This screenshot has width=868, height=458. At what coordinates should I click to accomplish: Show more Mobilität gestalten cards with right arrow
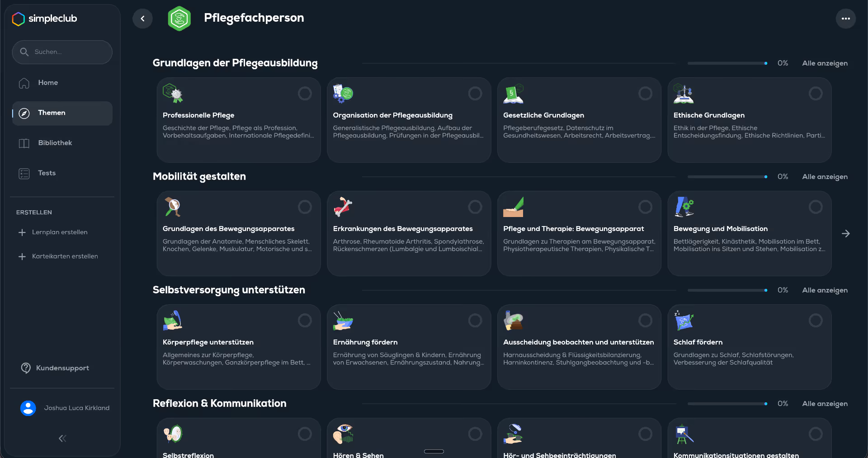click(846, 234)
